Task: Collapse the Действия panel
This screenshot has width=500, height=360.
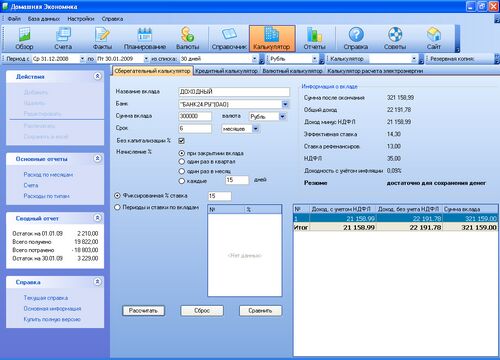Action: [97, 76]
